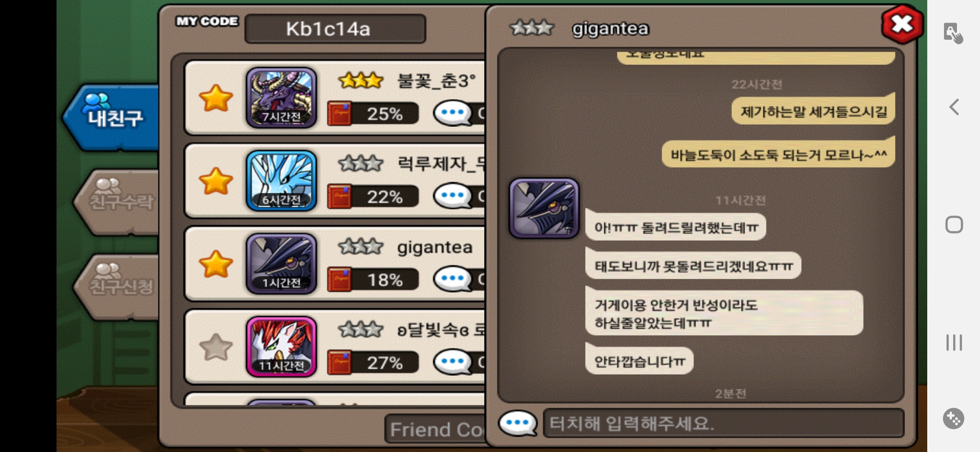The image size is (980, 452).
Task: Close the gigantea chat window
Action: click(902, 24)
